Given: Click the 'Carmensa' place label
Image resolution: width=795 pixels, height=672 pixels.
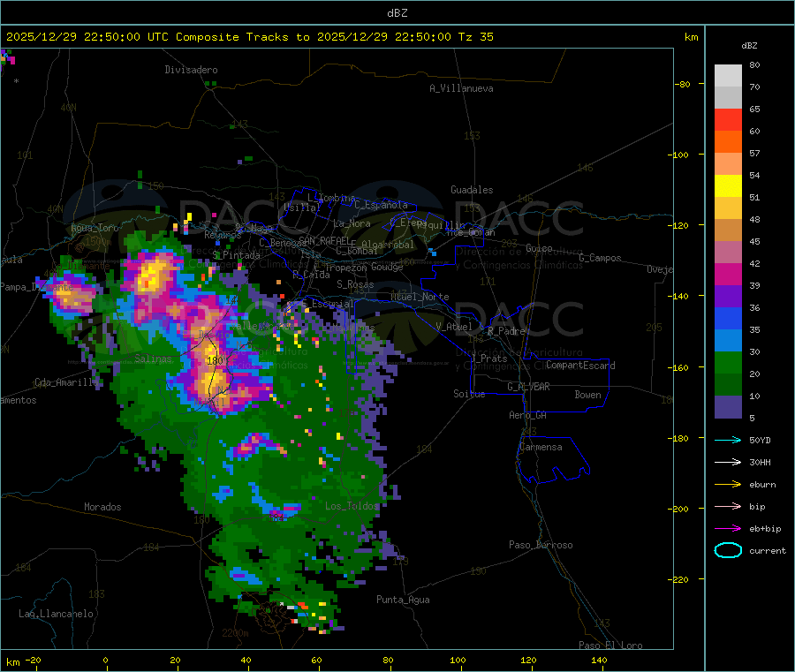Looking at the screenshot, I should coord(541,447).
